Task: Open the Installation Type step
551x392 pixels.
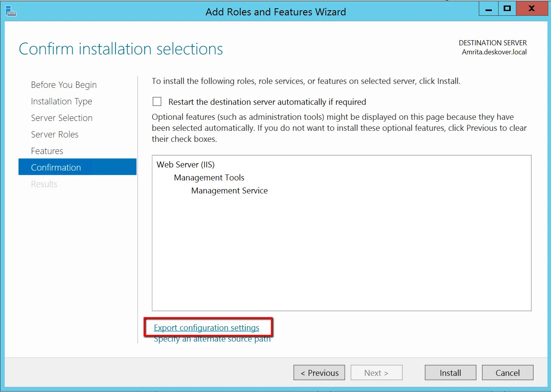Action: pos(62,101)
